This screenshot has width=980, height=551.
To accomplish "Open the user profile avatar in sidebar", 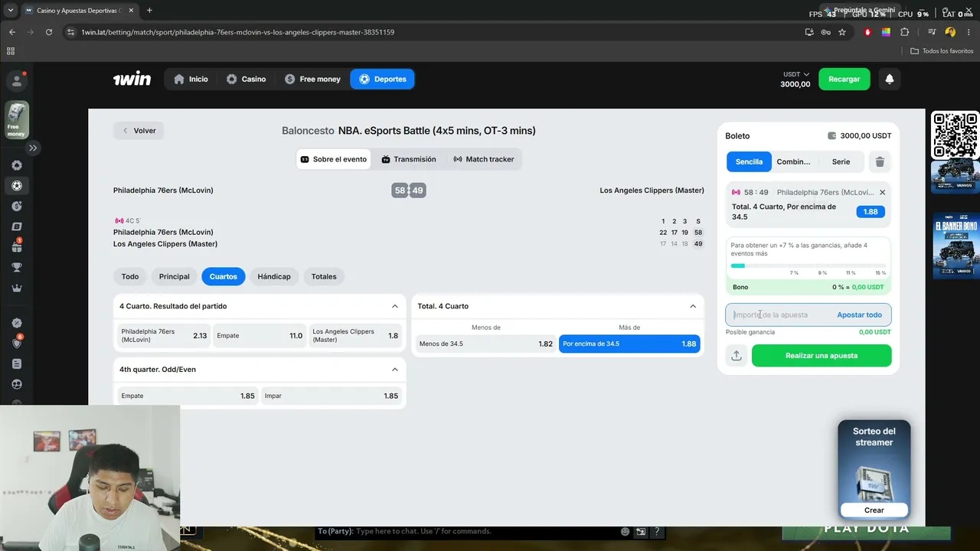I will click(x=16, y=81).
